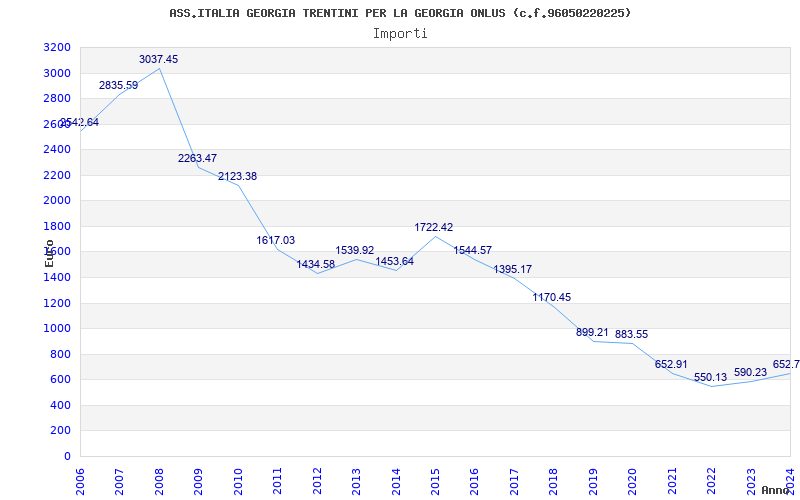Click the data label 1434.58
This screenshot has height=500, width=800.
(316, 264)
